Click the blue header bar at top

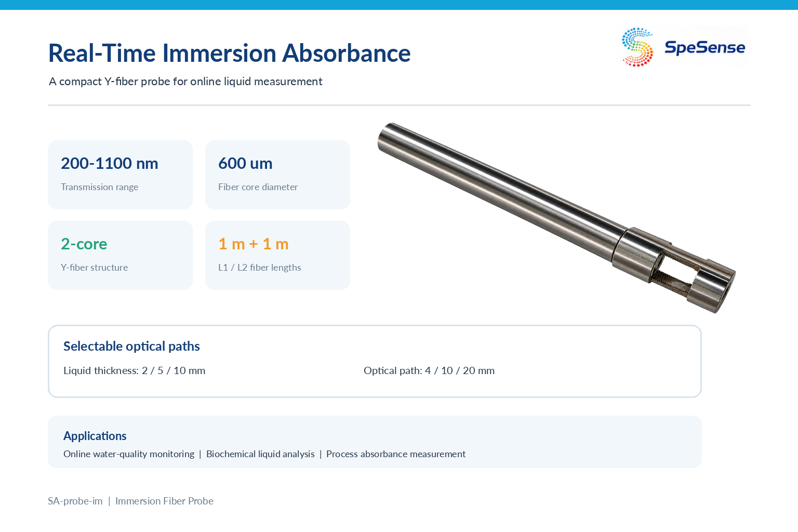[x=399, y=5]
